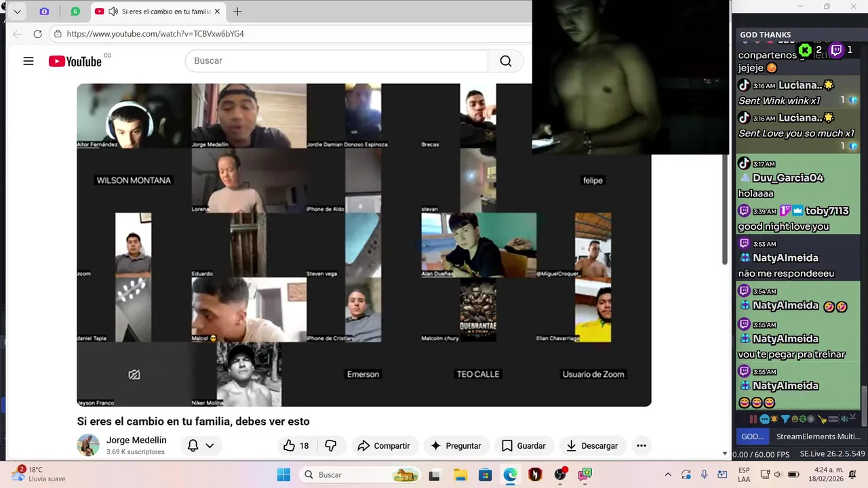
Task: Open the three-dot more actions menu
Action: 641,445
